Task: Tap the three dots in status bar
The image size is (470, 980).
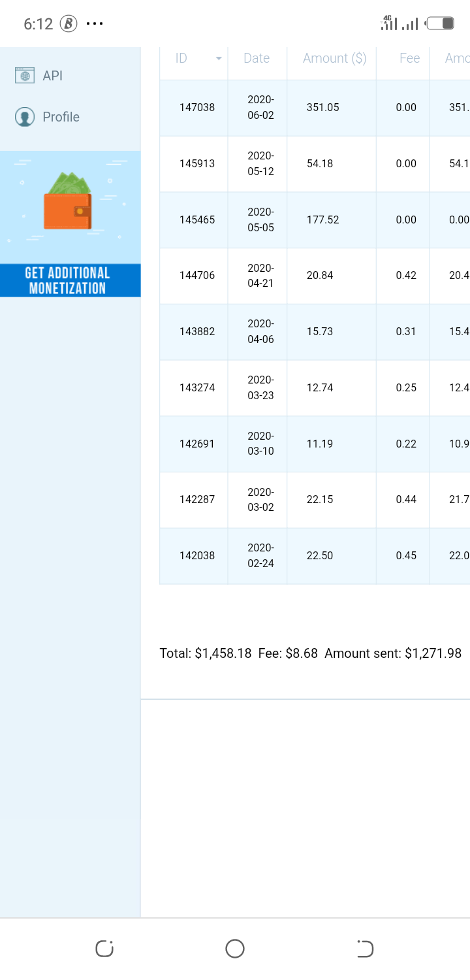Action: [95, 24]
